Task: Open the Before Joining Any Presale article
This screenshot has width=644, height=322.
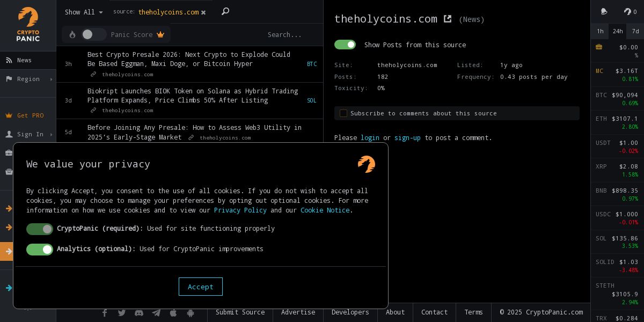Action: point(194,132)
